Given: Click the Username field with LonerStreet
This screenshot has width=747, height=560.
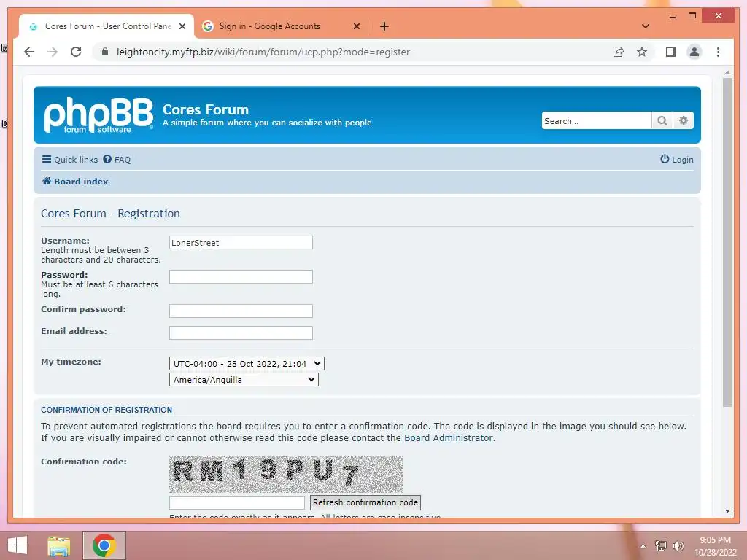Looking at the screenshot, I should click(241, 242).
